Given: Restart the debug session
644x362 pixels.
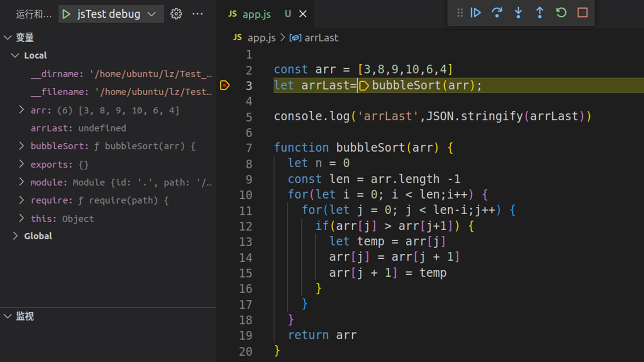Looking at the screenshot, I should click(561, 13).
